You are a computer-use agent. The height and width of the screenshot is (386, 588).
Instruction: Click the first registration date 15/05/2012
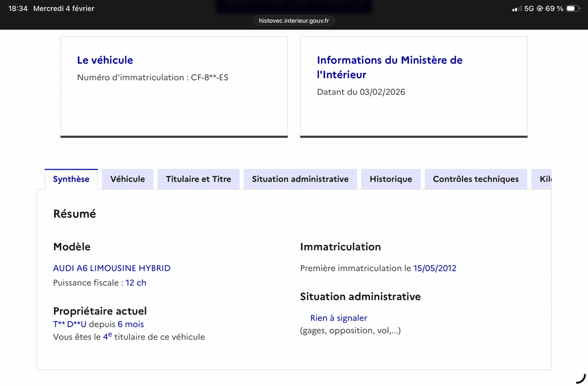coord(435,268)
